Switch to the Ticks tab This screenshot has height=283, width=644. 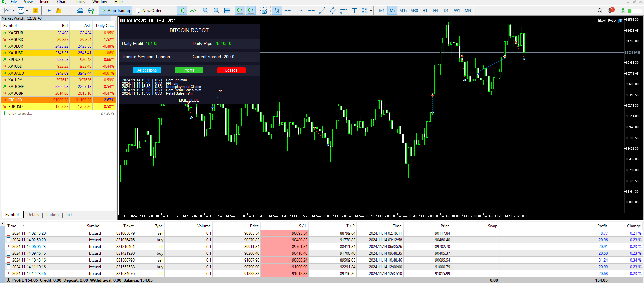70,215
